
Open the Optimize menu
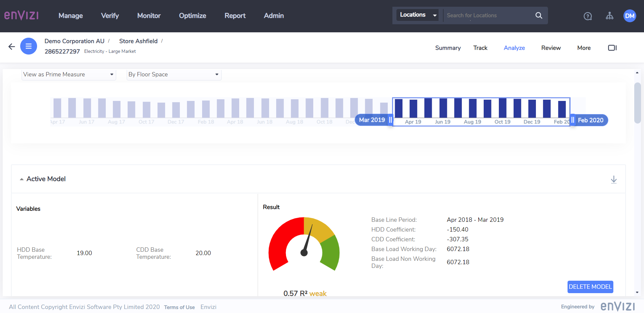193,15
